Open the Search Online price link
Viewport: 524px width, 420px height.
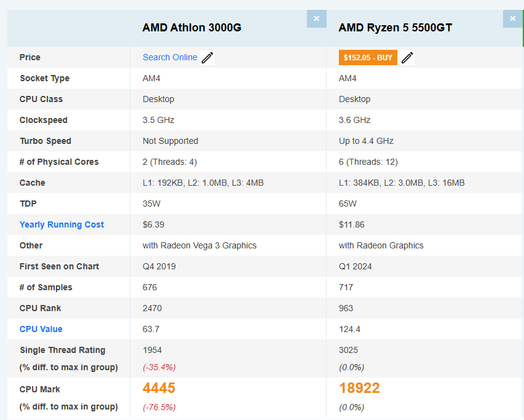coord(170,57)
